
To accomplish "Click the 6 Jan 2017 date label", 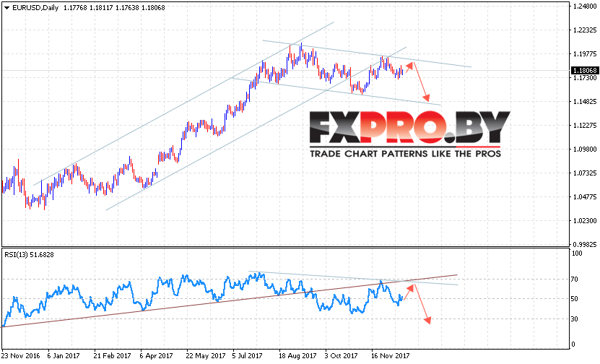I will [64, 355].
